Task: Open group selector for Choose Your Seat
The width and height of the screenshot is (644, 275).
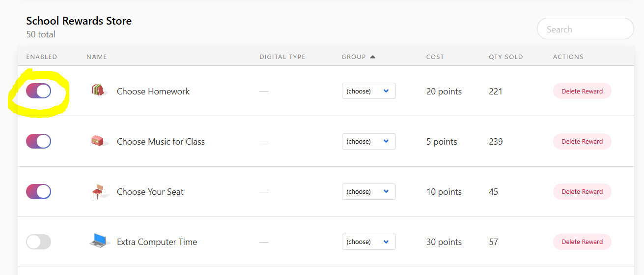Action: (368, 191)
